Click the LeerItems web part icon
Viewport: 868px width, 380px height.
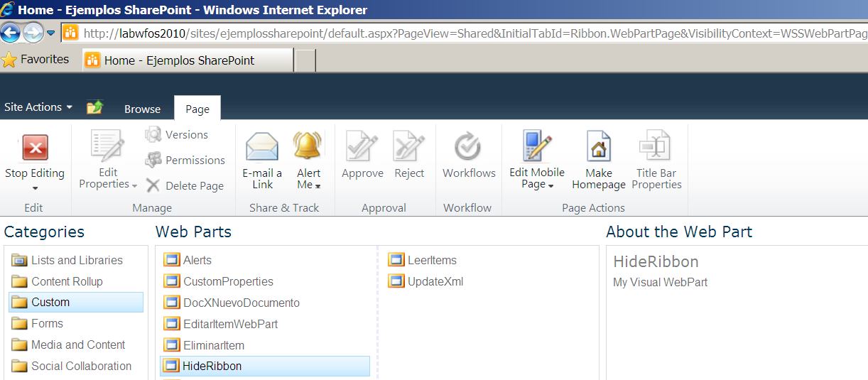tap(396, 260)
